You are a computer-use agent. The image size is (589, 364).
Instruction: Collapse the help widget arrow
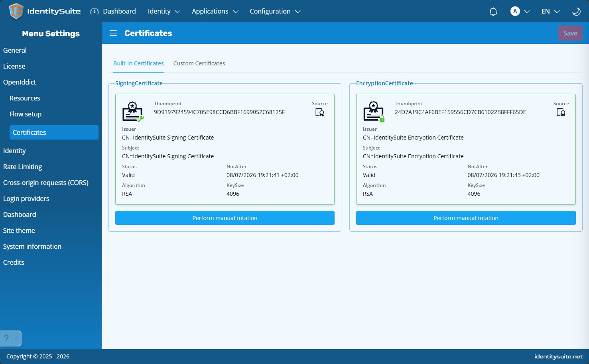[16, 338]
